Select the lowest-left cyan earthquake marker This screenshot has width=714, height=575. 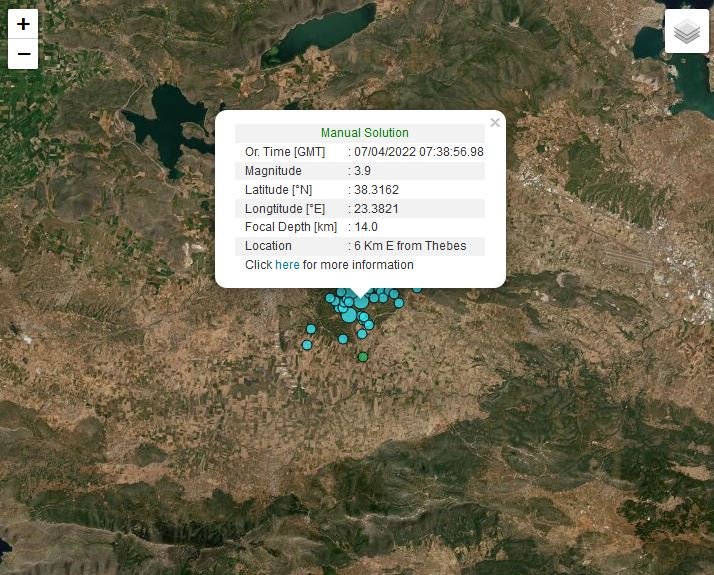click(x=307, y=345)
